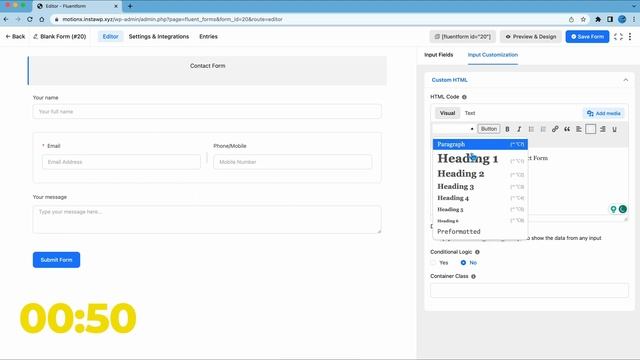Insert a numbered list
The height and width of the screenshot is (360, 640).
[543, 129]
